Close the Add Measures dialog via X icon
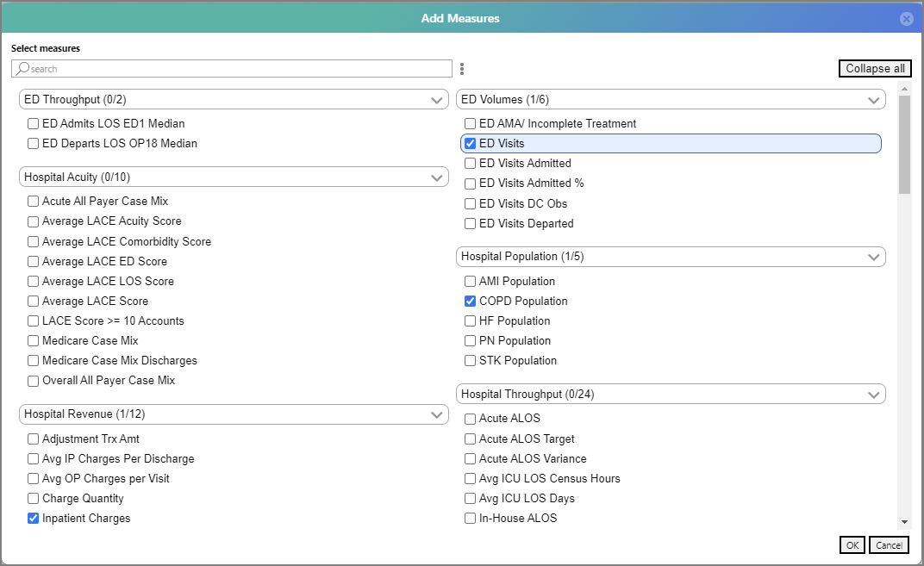Screen dimensions: 924x566 click(x=906, y=19)
